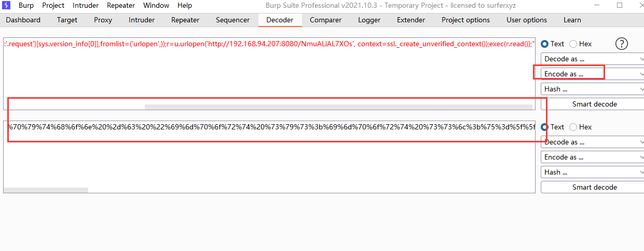Expand second panel's Hash dropdown
The width and height of the screenshot is (644, 251).
coord(593,172)
